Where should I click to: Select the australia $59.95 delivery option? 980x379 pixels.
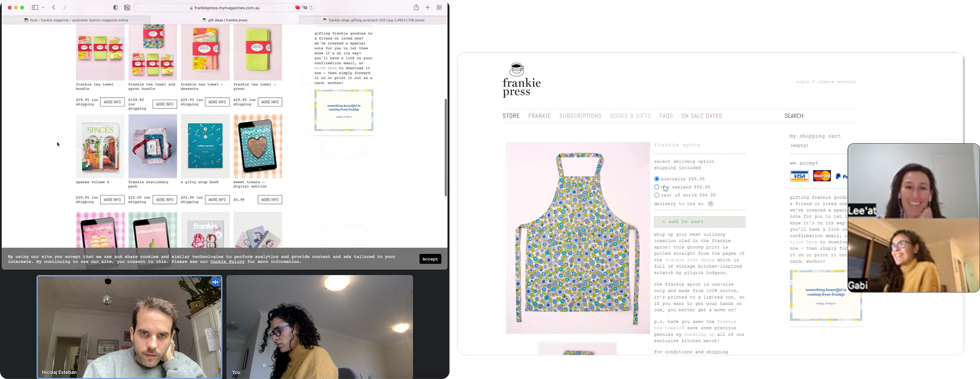pyautogui.click(x=657, y=179)
